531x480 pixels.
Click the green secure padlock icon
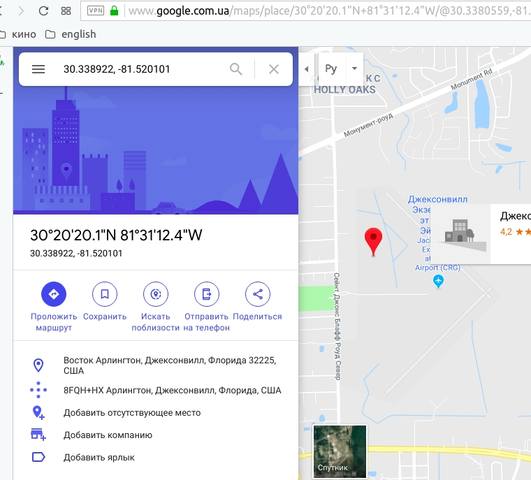point(114,11)
